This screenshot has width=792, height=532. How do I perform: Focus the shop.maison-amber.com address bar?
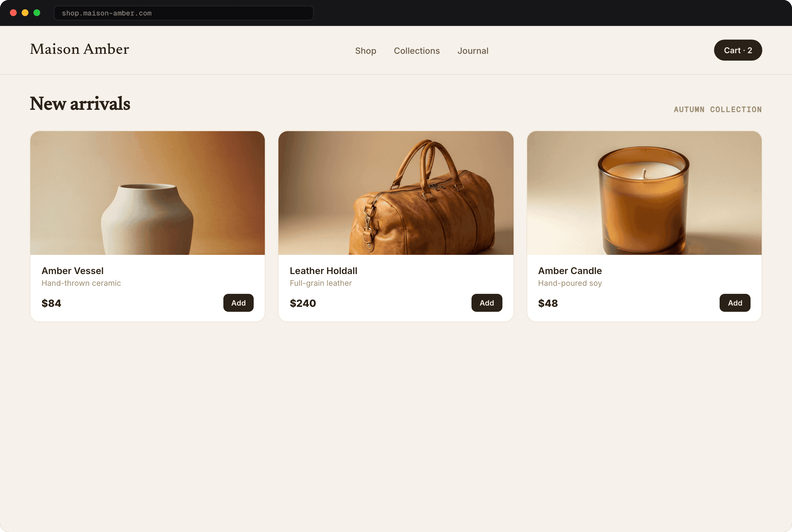pyautogui.click(x=183, y=13)
